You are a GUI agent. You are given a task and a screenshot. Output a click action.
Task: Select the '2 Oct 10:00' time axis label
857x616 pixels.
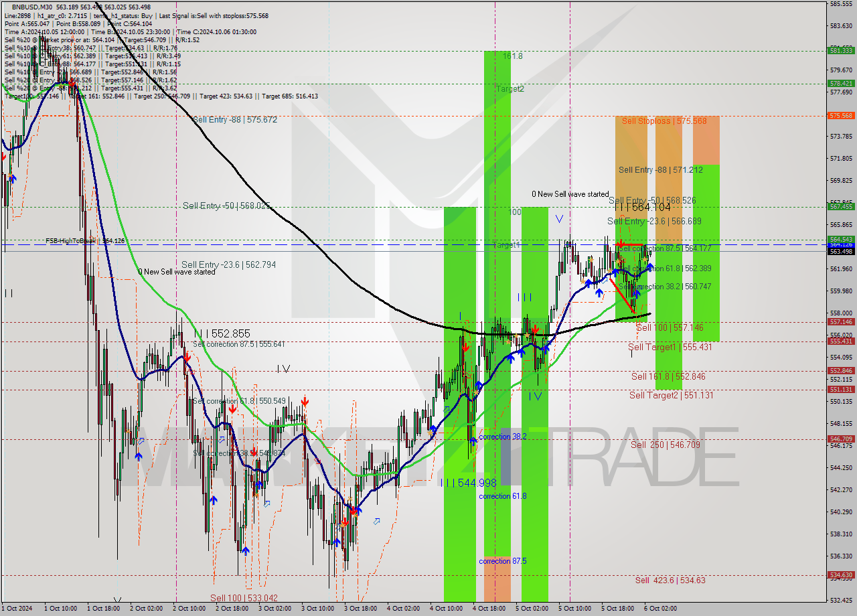(x=189, y=609)
